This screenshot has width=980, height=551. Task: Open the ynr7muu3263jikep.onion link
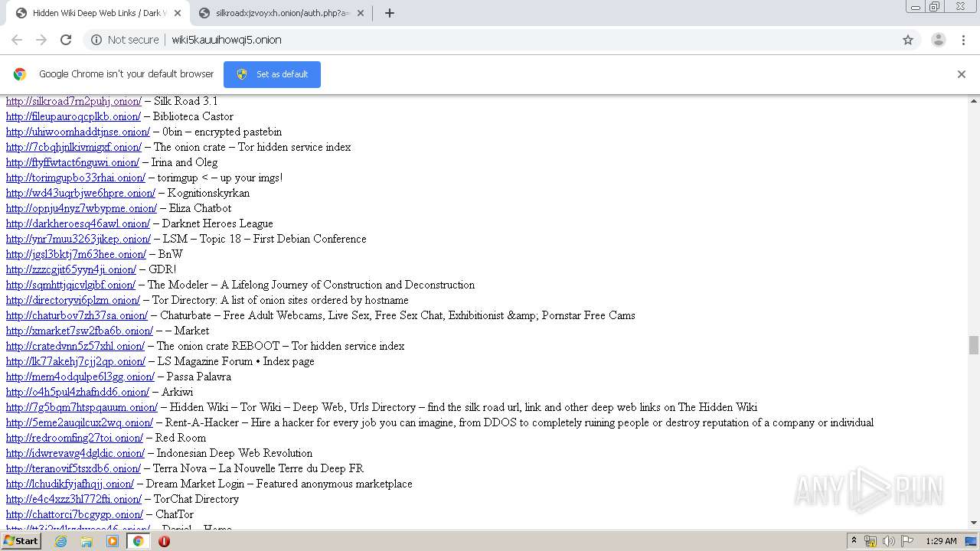pos(78,239)
